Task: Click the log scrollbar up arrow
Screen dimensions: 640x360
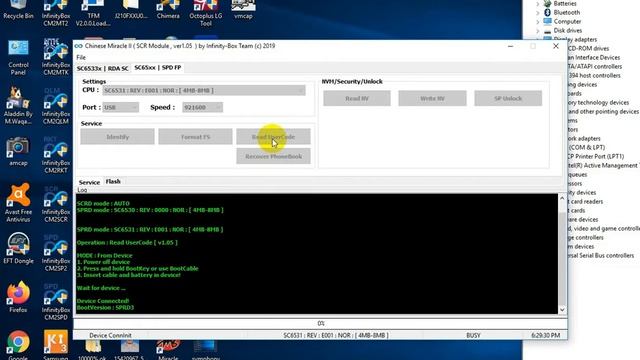Action: click(x=562, y=198)
